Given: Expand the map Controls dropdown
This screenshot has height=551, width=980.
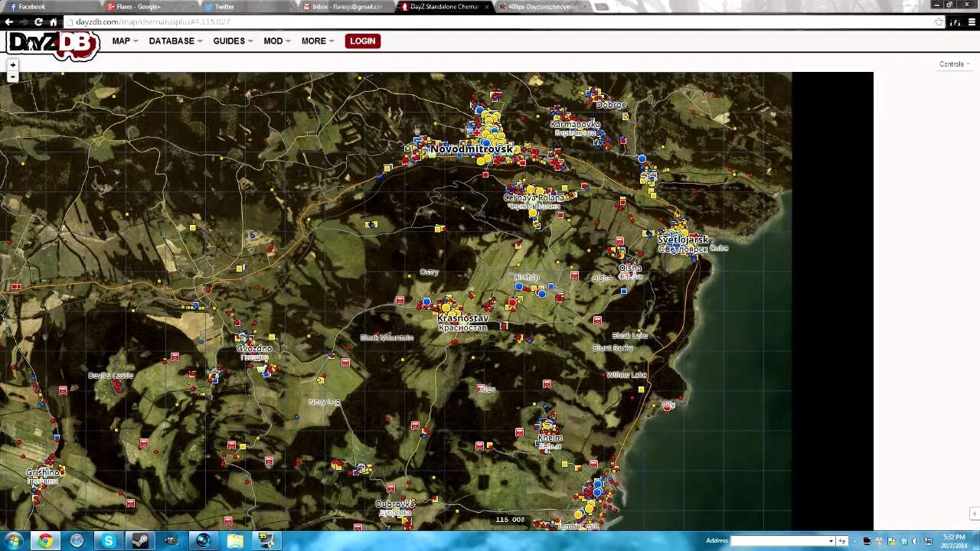Looking at the screenshot, I should pyautogui.click(x=954, y=64).
